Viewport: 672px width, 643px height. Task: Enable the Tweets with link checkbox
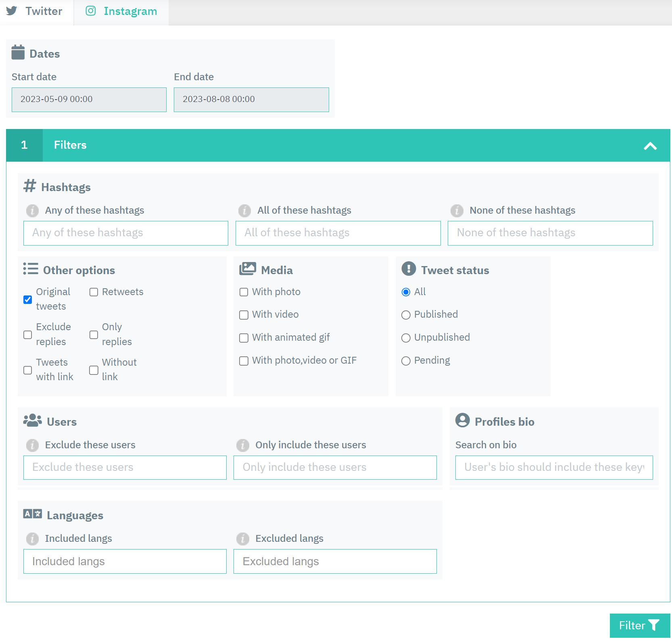click(x=28, y=370)
